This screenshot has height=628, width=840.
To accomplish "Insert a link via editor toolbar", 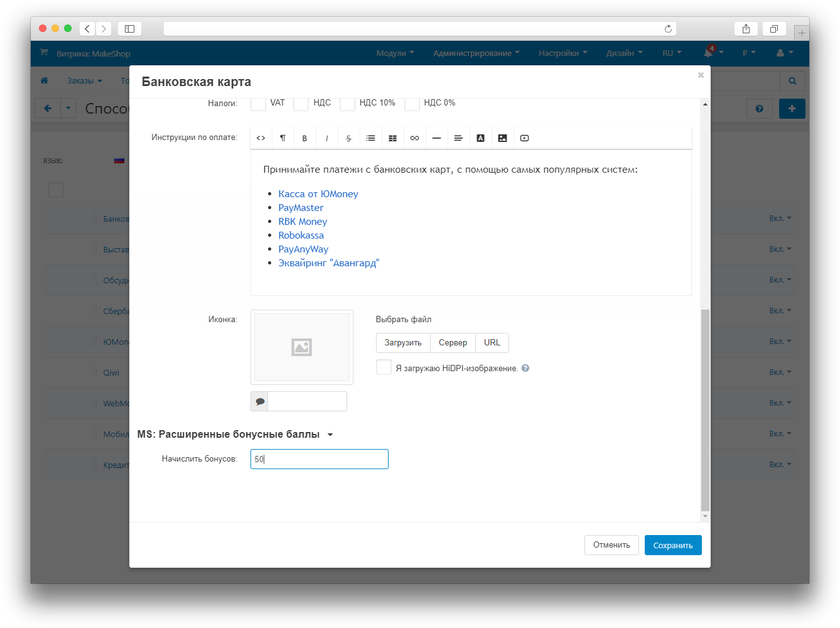I will [414, 138].
